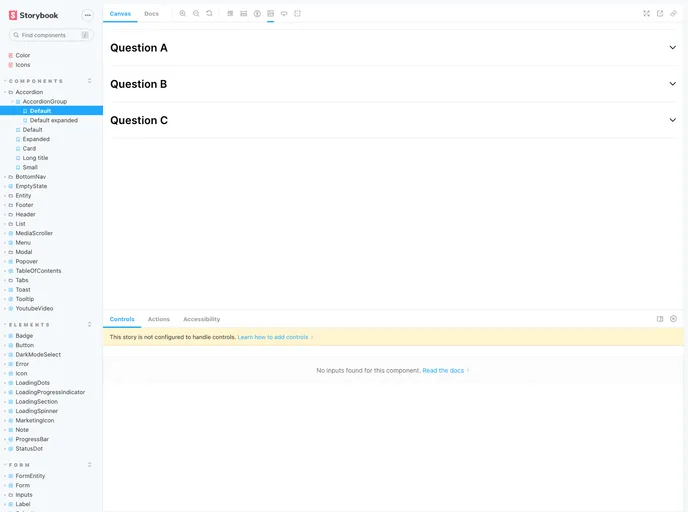The image size is (688, 512).
Task: Switch to the Canvas tab
Action: coord(120,14)
